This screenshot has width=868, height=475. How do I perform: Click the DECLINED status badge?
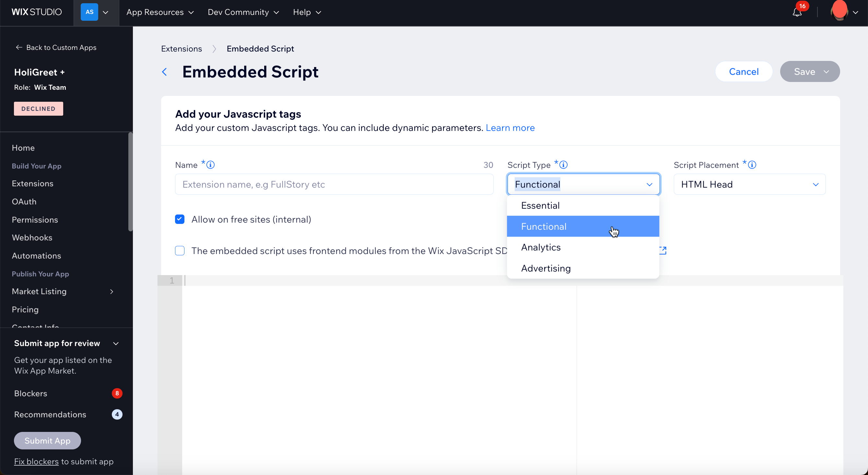coord(39,109)
